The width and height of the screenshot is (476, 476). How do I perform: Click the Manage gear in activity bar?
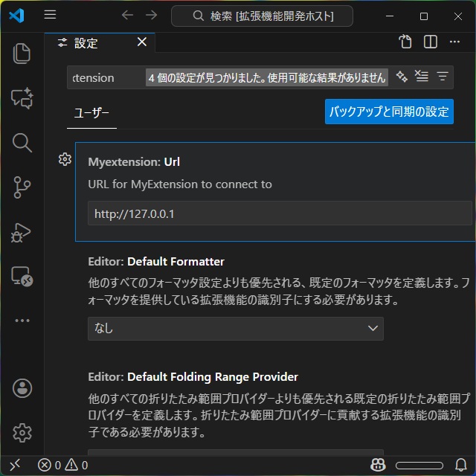(22, 432)
